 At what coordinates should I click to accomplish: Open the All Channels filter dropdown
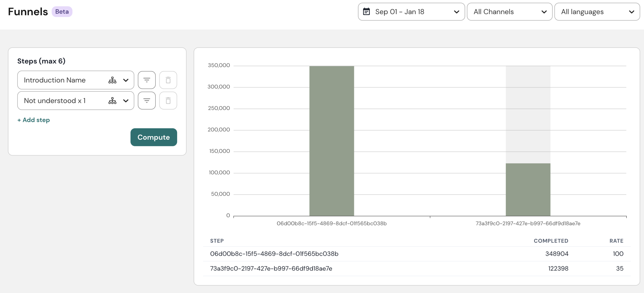(509, 12)
